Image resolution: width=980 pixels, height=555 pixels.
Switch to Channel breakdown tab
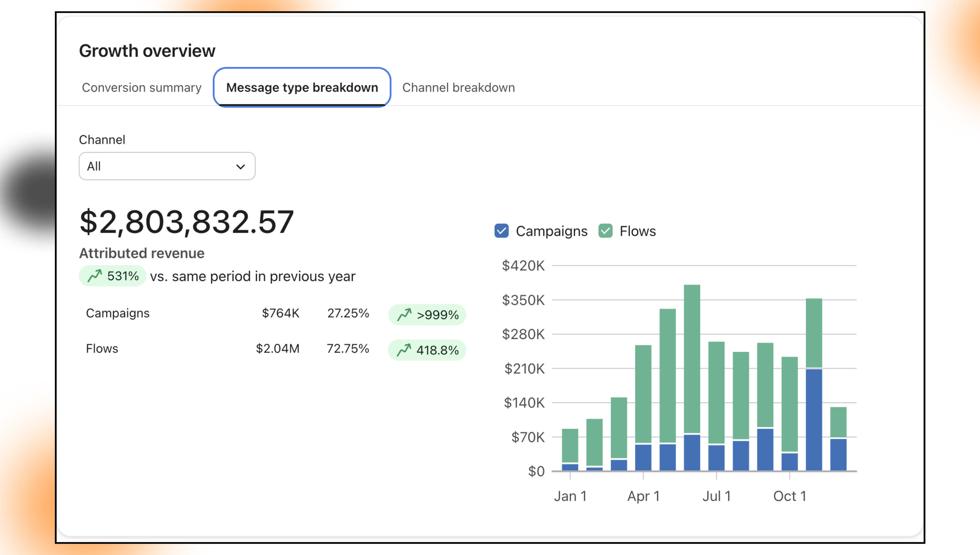tap(458, 88)
